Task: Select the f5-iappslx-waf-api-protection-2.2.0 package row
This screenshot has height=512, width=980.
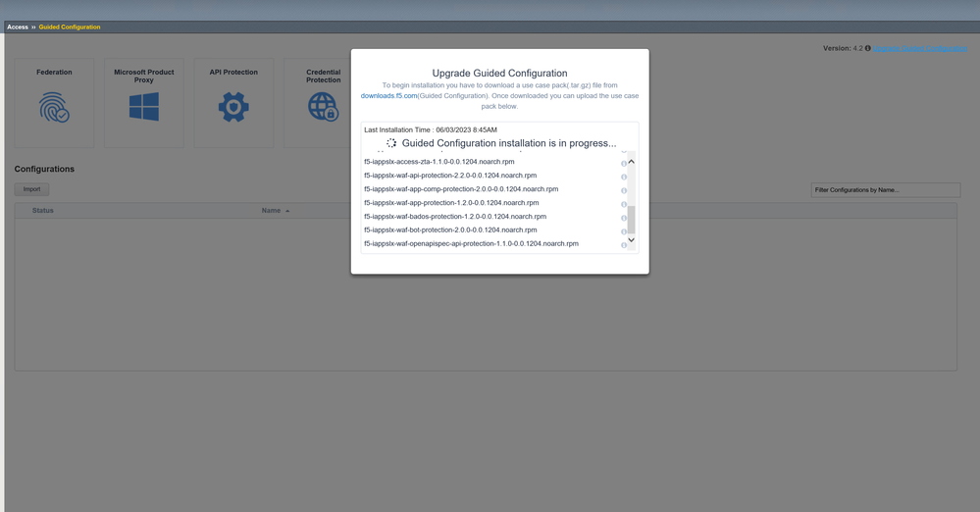Action: (450, 176)
